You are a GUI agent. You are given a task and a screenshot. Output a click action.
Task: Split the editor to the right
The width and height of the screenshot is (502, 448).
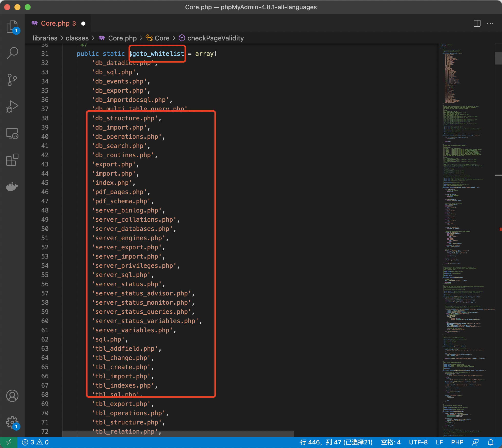pos(477,24)
